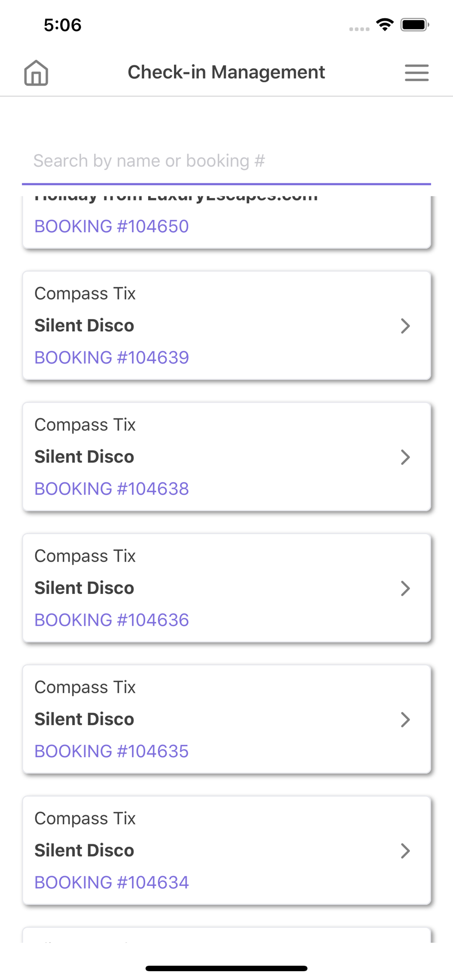This screenshot has width=453, height=980.
Task: Tap BOOKING #104634 link
Action: click(x=111, y=883)
